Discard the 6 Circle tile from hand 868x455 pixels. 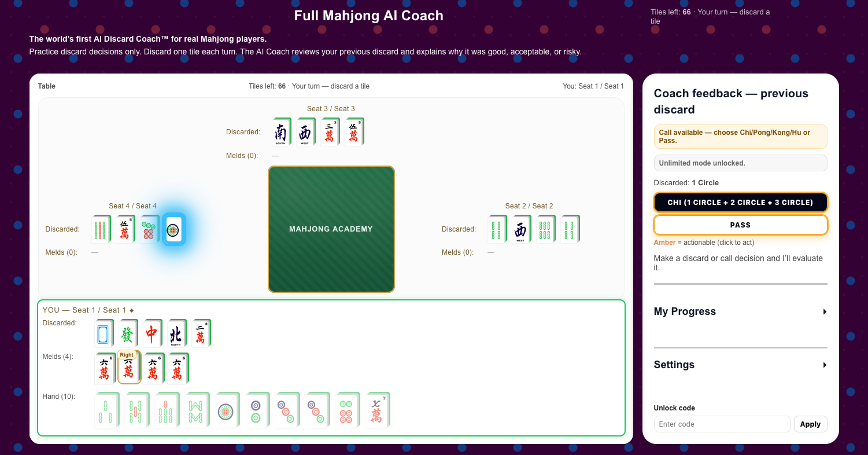pyautogui.click(x=347, y=410)
